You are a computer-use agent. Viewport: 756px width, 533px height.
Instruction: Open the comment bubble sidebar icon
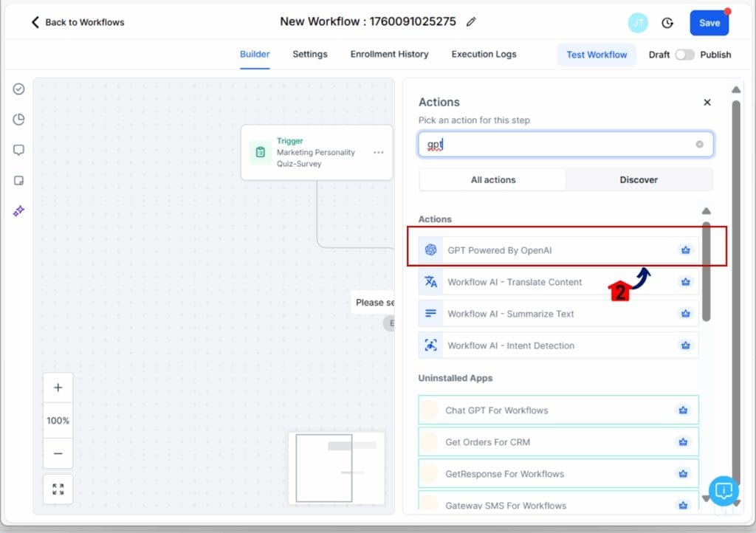pyautogui.click(x=19, y=150)
